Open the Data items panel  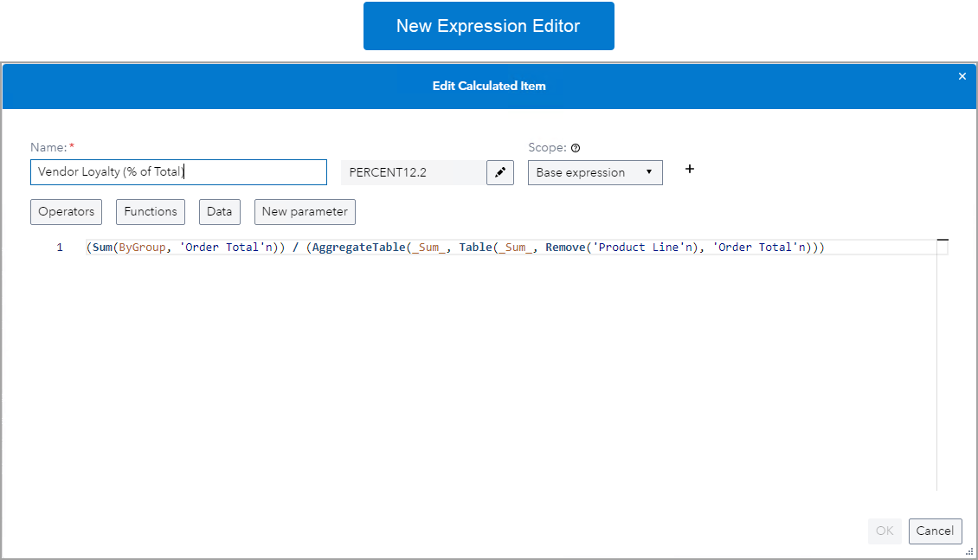point(219,211)
